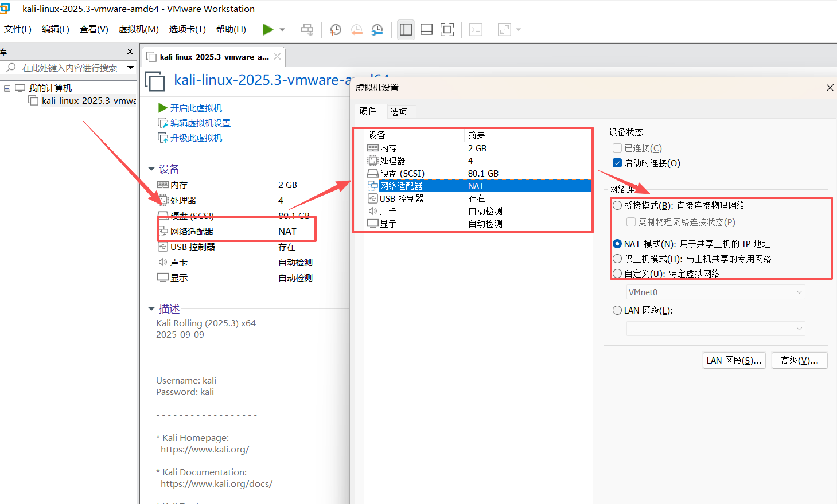The image size is (837, 504).
Task: Close the library panel with its X
Action: 130,52
